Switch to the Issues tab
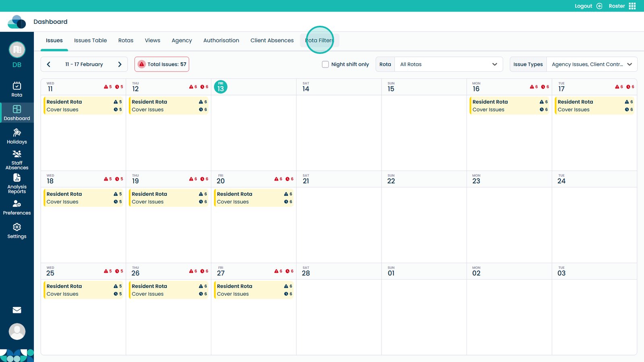The image size is (644, 362). (x=54, y=41)
